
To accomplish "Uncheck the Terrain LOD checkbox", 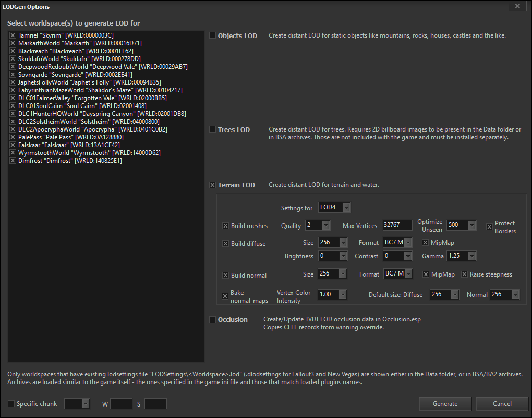I will [x=212, y=185].
